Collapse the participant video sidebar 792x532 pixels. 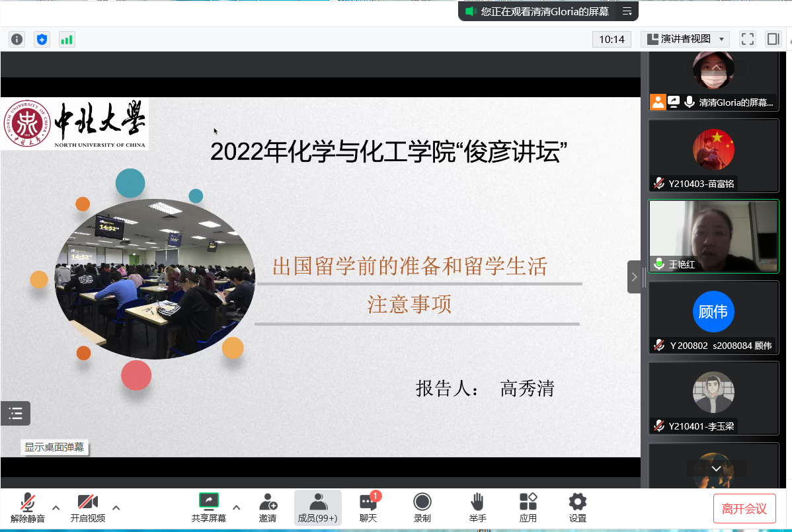634,276
